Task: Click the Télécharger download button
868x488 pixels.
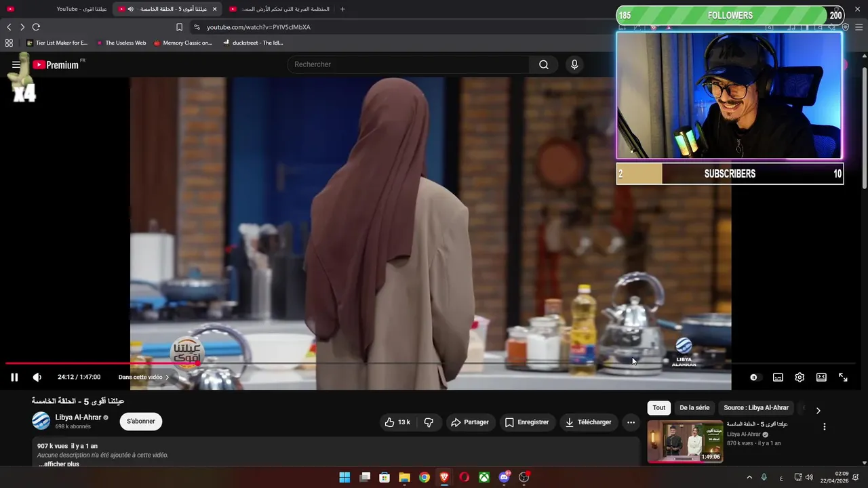Action: pos(589,422)
